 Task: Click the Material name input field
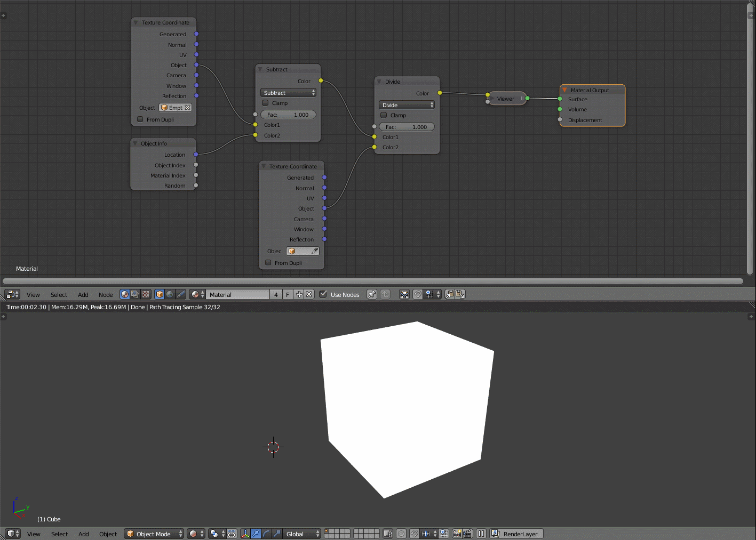coord(237,294)
